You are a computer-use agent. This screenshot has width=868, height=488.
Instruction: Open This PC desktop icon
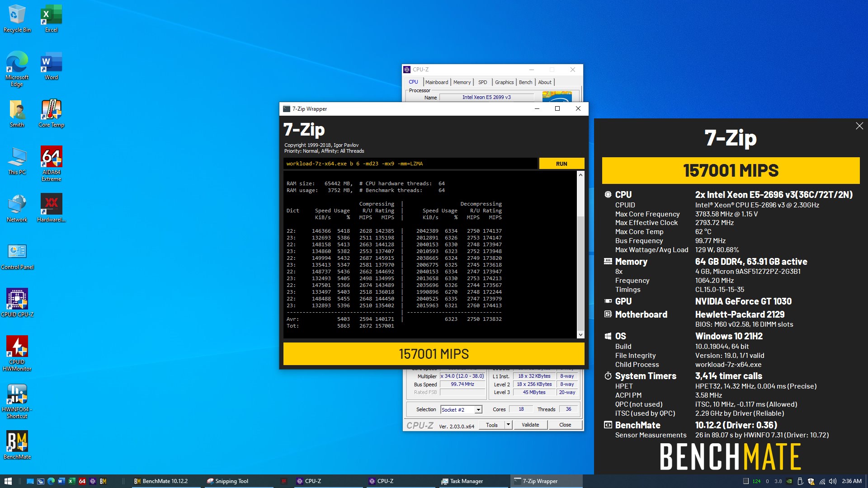click(x=17, y=161)
